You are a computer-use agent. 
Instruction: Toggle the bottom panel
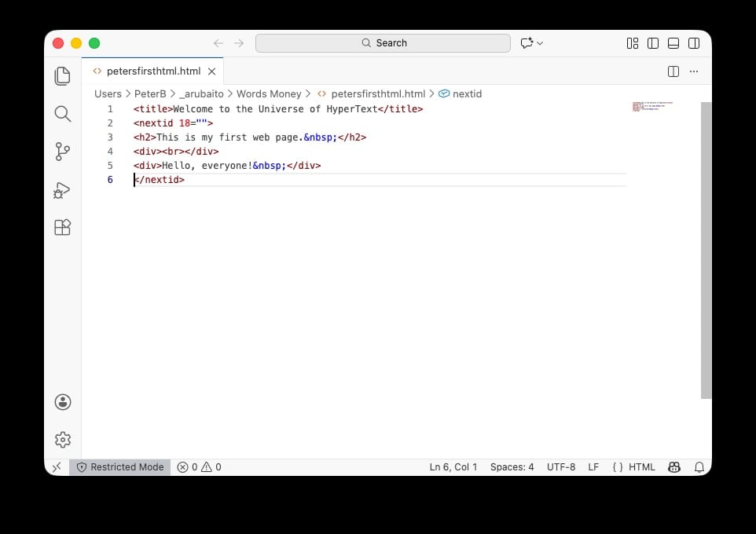coord(673,43)
